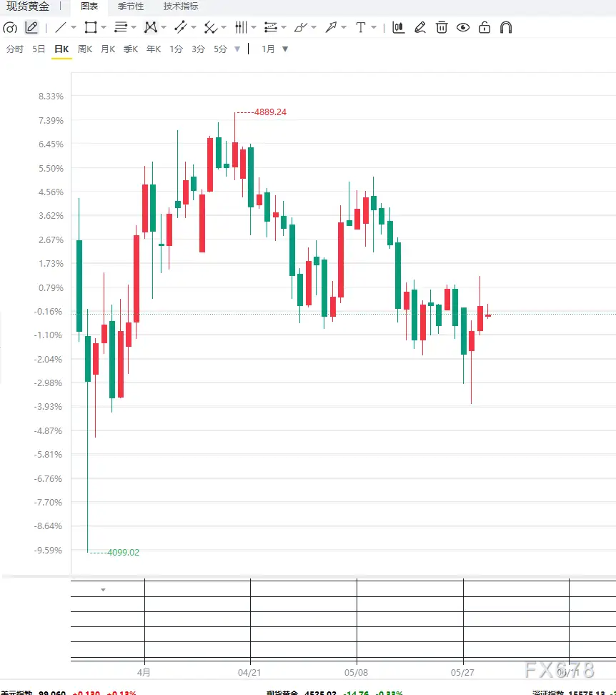Open the 1月 range dropdown
The width and height of the screenshot is (616, 695).
pos(274,49)
